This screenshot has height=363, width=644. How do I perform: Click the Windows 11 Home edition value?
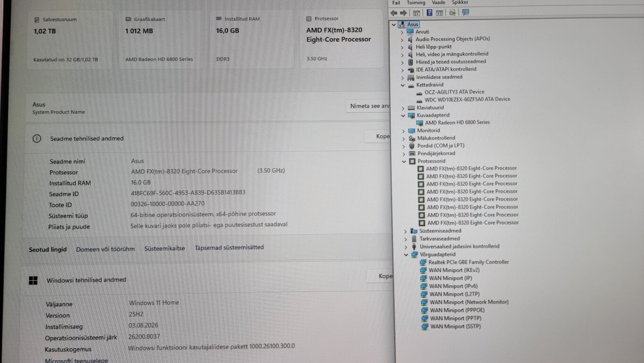tap(154, 303)
